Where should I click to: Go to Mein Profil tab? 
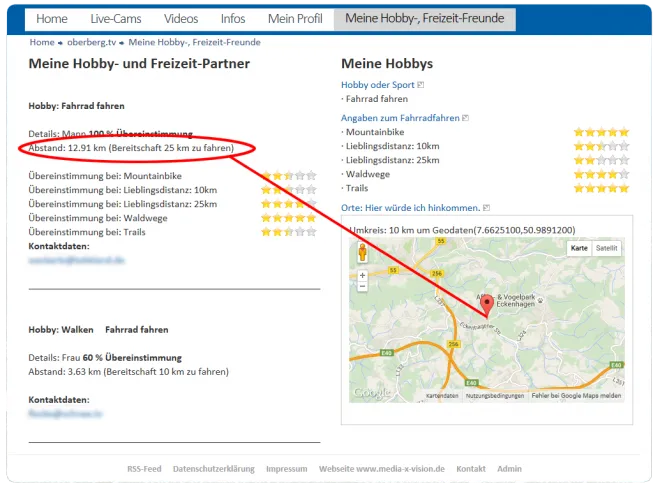coord(295,19)
